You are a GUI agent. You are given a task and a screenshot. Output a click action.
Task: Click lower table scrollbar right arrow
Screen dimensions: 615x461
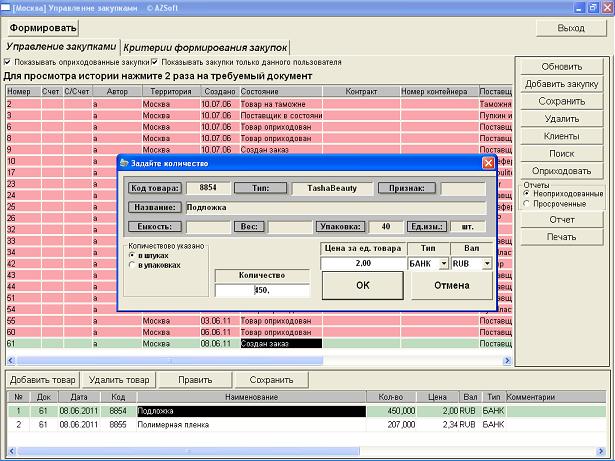click(601, 451)
